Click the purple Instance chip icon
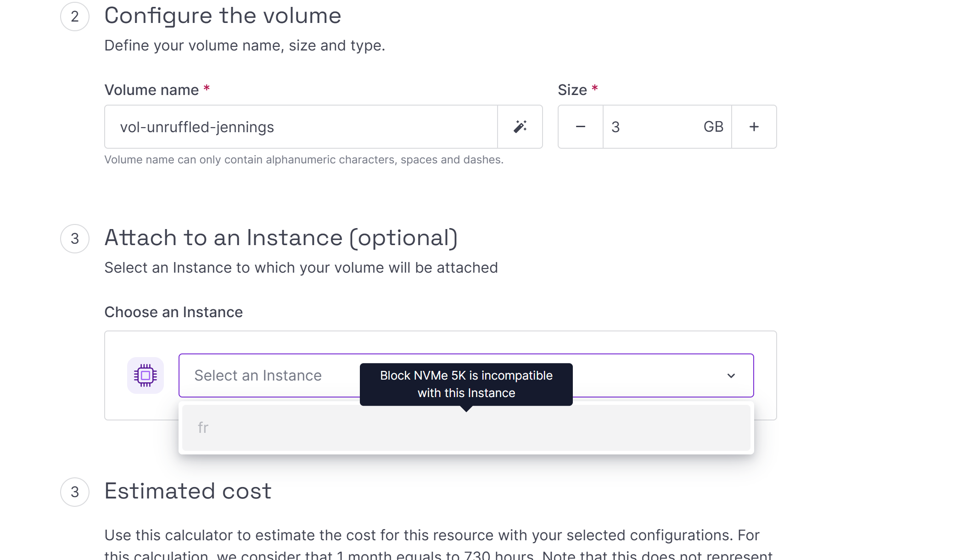This screenshot has width=974, height=560. pos(146,375)
